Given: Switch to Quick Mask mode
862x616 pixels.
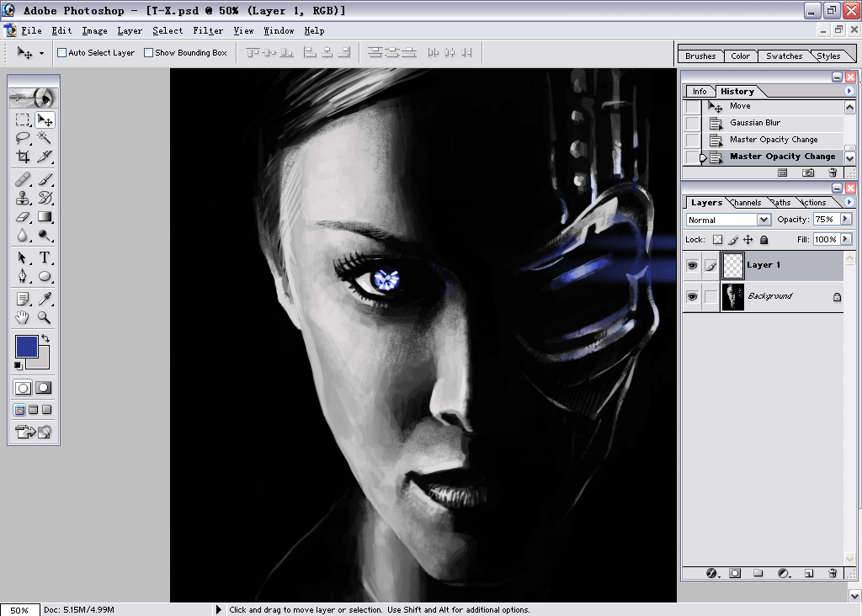Looking at the screenshot, I should [x=43, y=388].
